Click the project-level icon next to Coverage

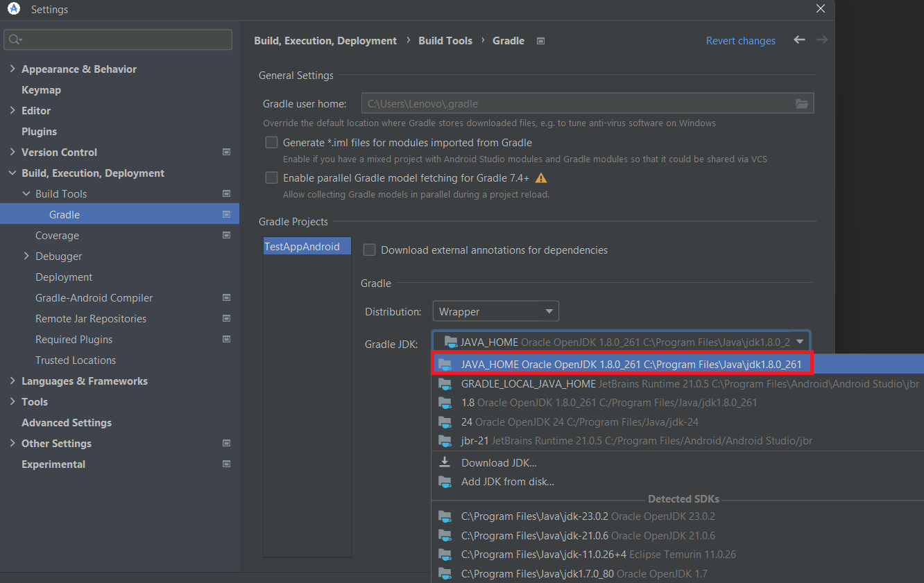tap(226, 235)
